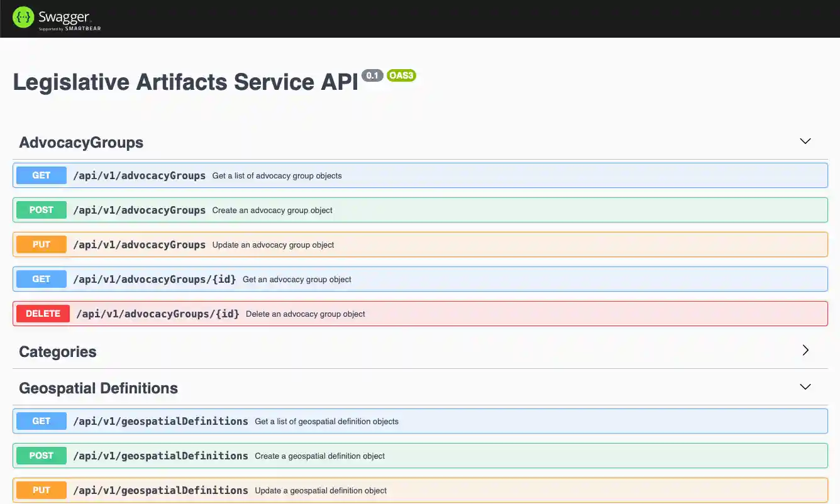Click the Swagger logo in the header
Image resolution: width=840 pixels, height=504 pixels.
[x=55, y=17]
